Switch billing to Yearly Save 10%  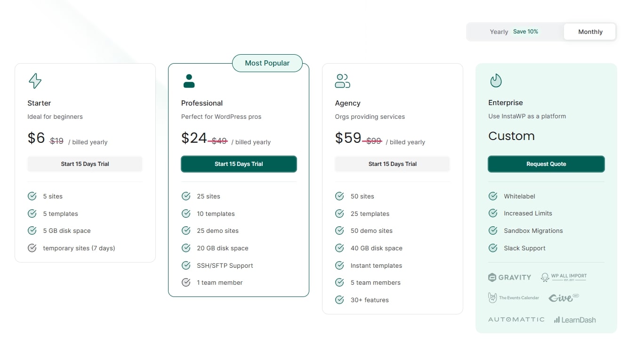514,32
